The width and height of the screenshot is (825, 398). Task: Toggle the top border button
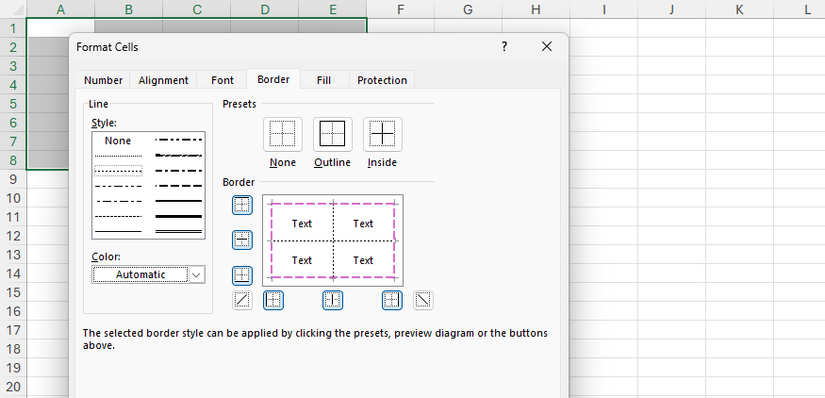pyautogui.click(x=242, y=205)
